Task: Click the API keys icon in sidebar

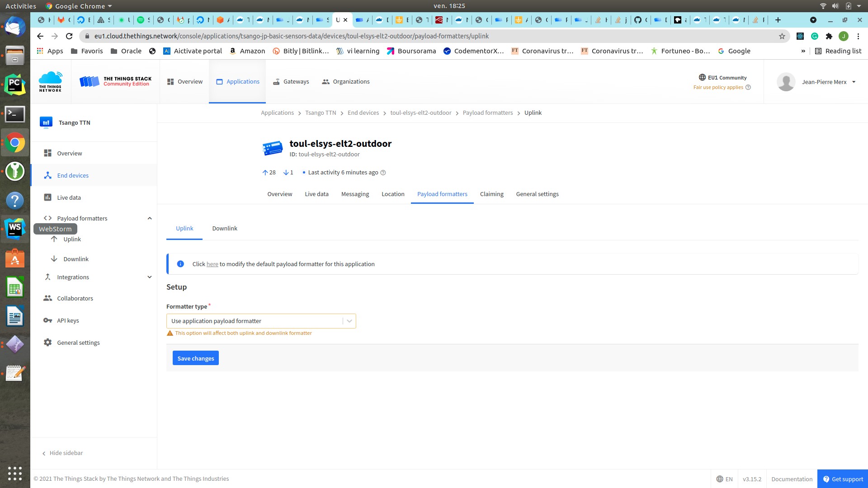Action: [x=48, y=320]
